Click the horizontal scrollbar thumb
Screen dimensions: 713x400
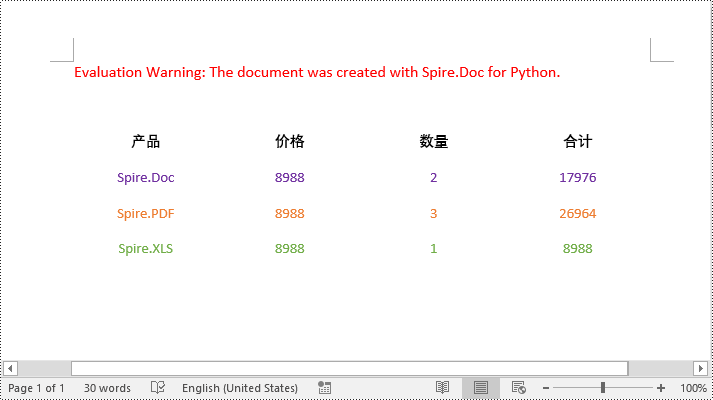(x=350, y=368)
